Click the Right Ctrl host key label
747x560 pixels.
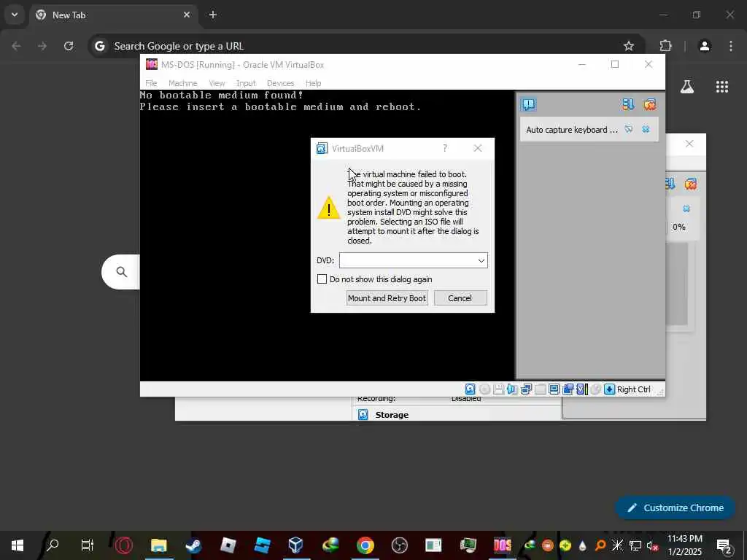tap(633, 389)
